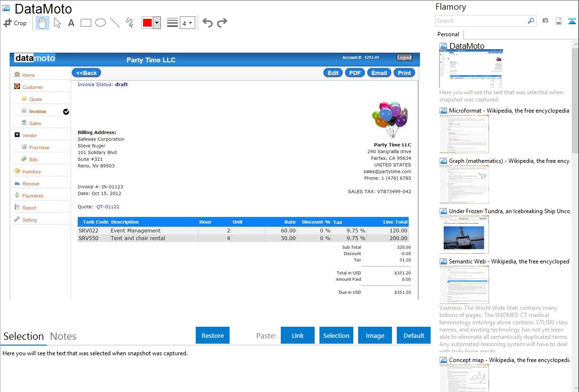Click the line thickness icon
Image resolution: width=579 pixels, height=392 pixels.
pyautogui.click(x=172, y=23)
